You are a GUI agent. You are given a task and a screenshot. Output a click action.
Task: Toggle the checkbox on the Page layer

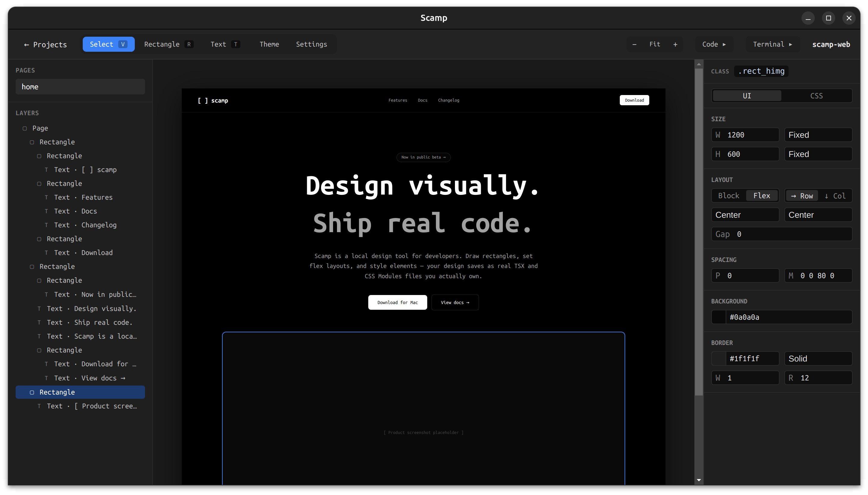(25, 128)
